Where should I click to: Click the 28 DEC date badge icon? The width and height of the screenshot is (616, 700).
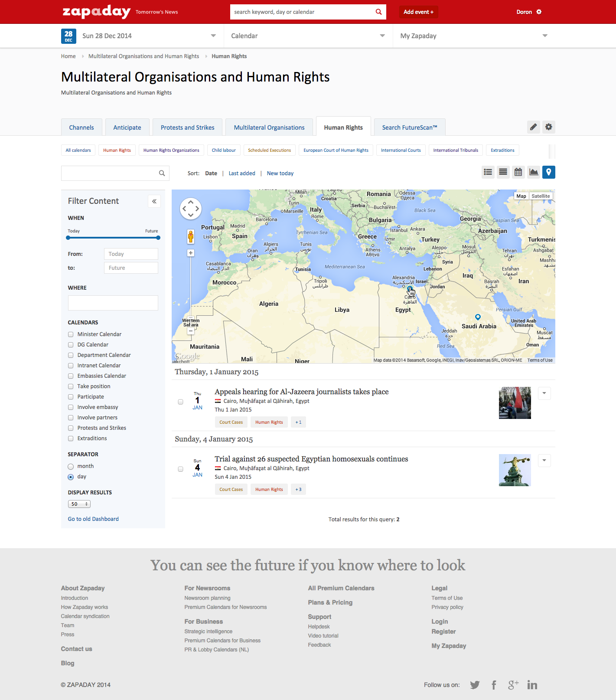(x=68, y=36)
